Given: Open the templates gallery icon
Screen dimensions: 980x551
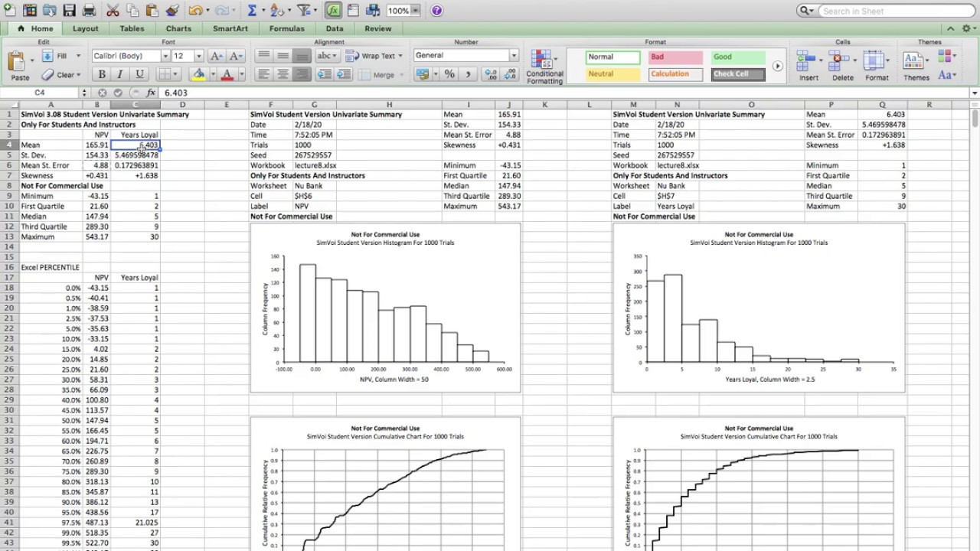Looking at the screenshot, I should (x=30, y=11).
